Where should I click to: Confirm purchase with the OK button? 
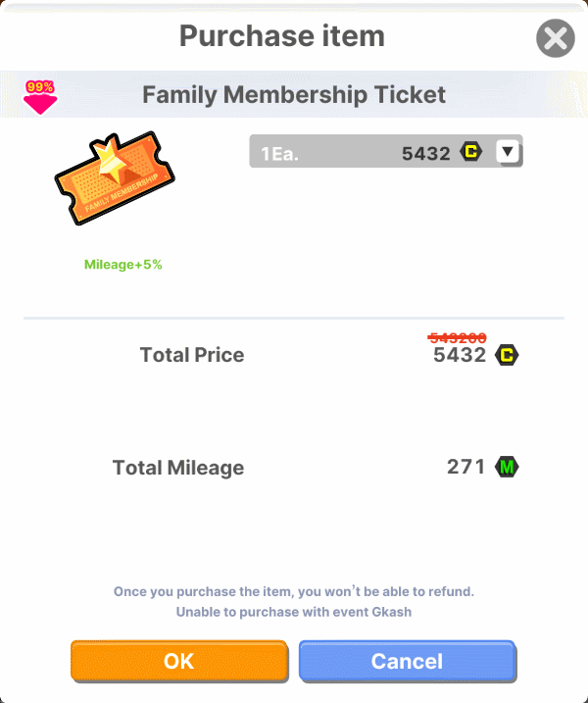click(x=178, y=661)
